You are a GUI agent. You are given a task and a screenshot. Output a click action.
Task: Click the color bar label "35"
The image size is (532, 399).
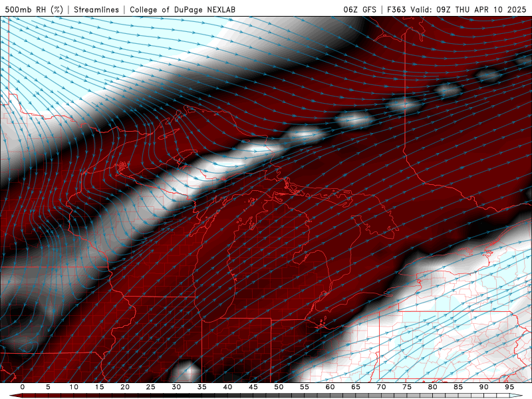[202, 387]
